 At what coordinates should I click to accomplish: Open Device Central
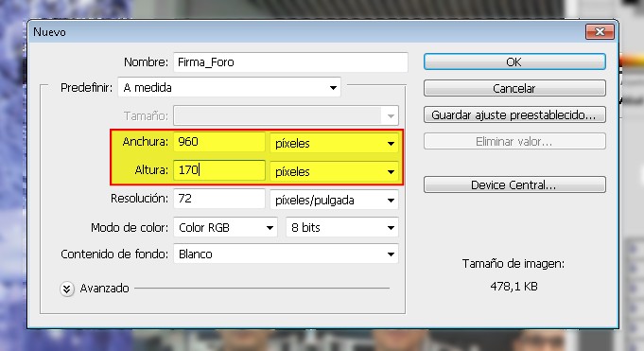coord(514,184)
